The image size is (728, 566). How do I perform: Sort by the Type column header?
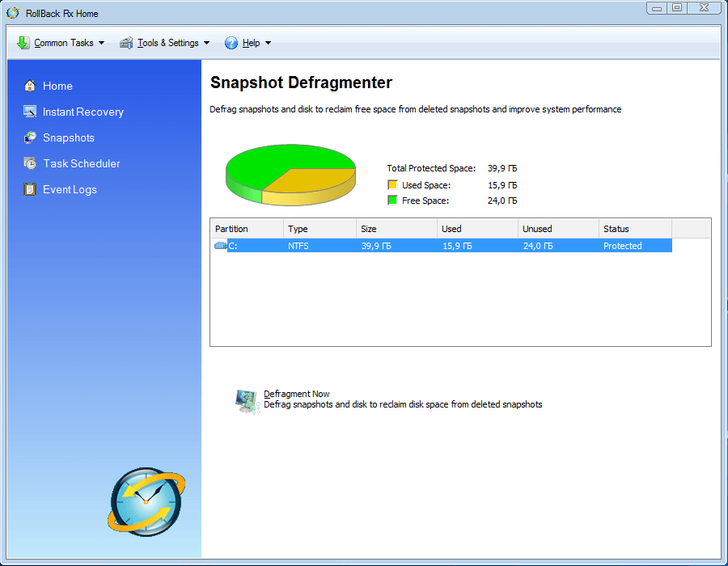click(320, 229)
